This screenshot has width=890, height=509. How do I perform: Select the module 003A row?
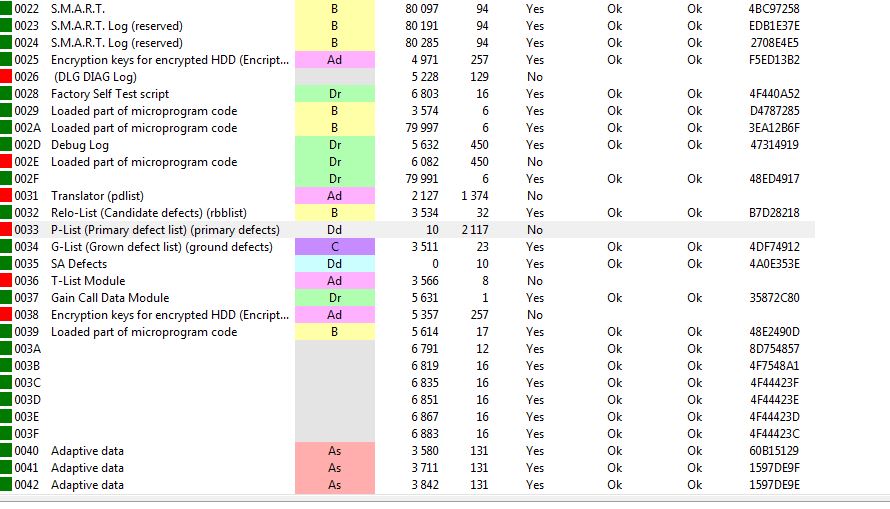[408, 349]
